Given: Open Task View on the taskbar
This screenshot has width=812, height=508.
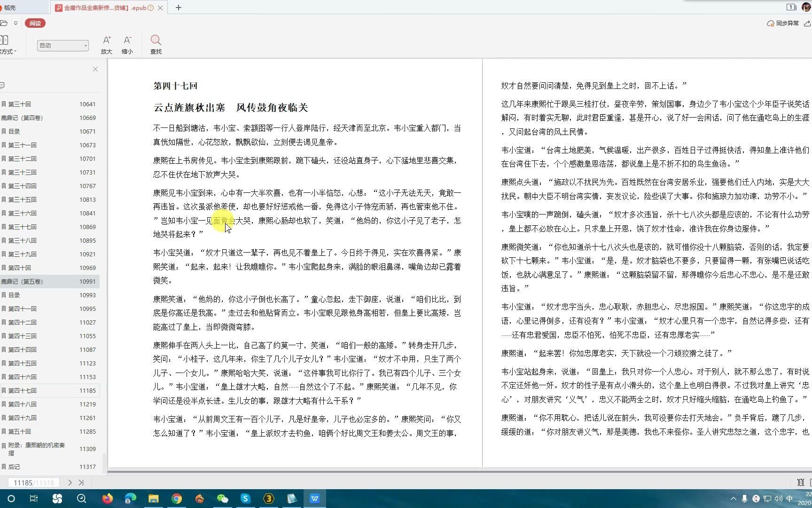Looking at the screenshot, I should (x=34, y=499).
